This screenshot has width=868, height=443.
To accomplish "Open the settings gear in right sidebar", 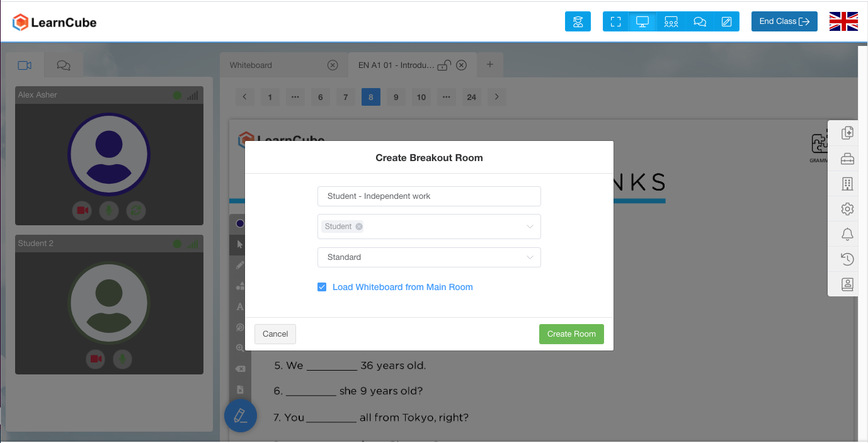I will pyautogui.click(x=847, y=208).
